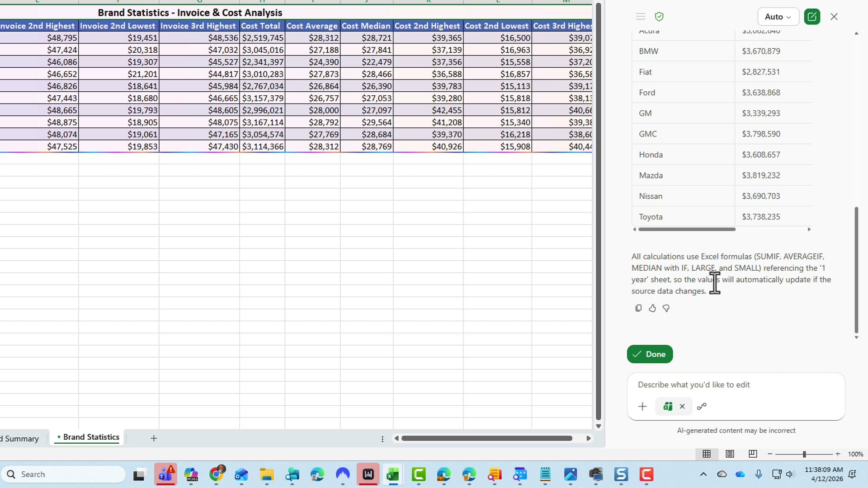Image resolution: width=868 pixels, height=488 pixels.
Task: Click the link reference icon in prompt box
Action: pyautogui.click(x=702, y=406)
